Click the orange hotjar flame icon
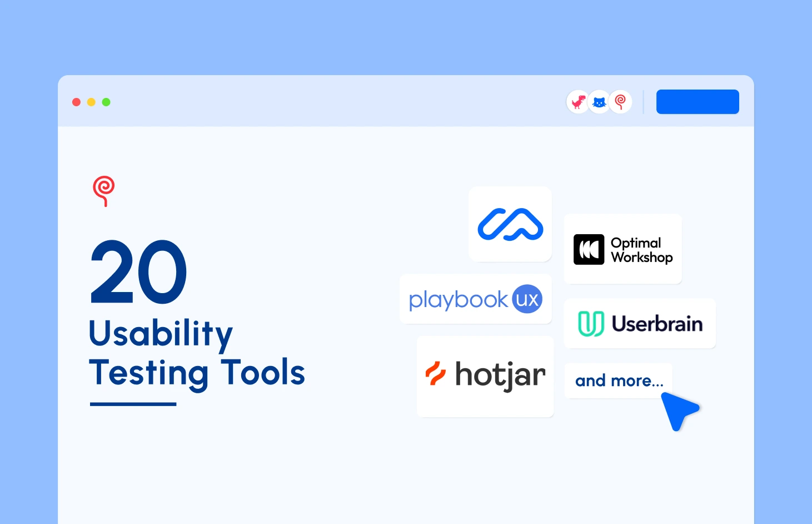The height and width of the screenshot is (524, 812). tap(436, 373)
